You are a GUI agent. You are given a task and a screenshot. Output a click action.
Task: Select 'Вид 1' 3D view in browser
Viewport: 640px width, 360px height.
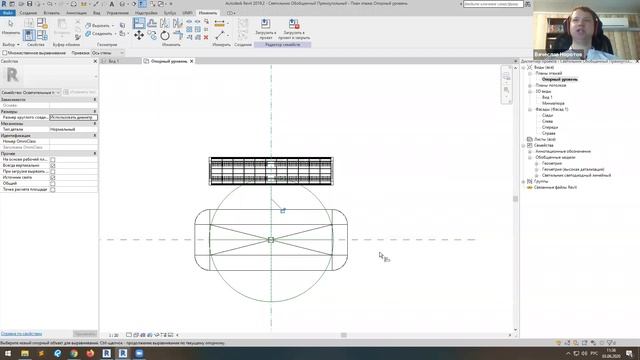click(547, 98)
